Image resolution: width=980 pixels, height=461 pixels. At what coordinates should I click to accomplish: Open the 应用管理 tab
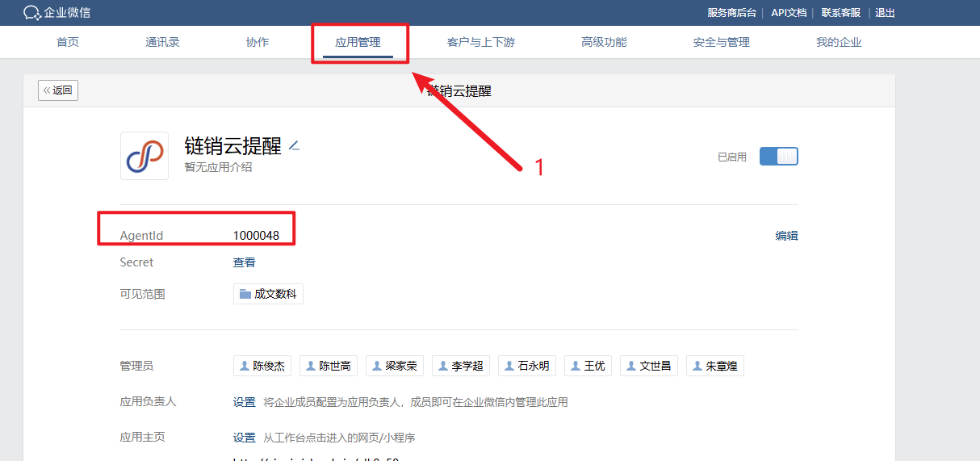pos(358,42)
